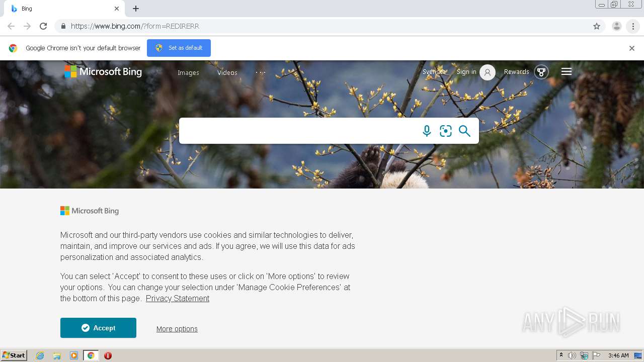Click the Sign in profile avatar

pos(488,72)
